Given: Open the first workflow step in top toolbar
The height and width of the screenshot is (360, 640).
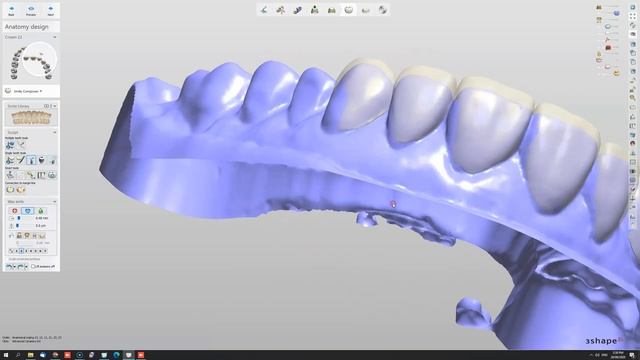Looking at the screenshot, I should pyautogui.click(x=264, y=10).
